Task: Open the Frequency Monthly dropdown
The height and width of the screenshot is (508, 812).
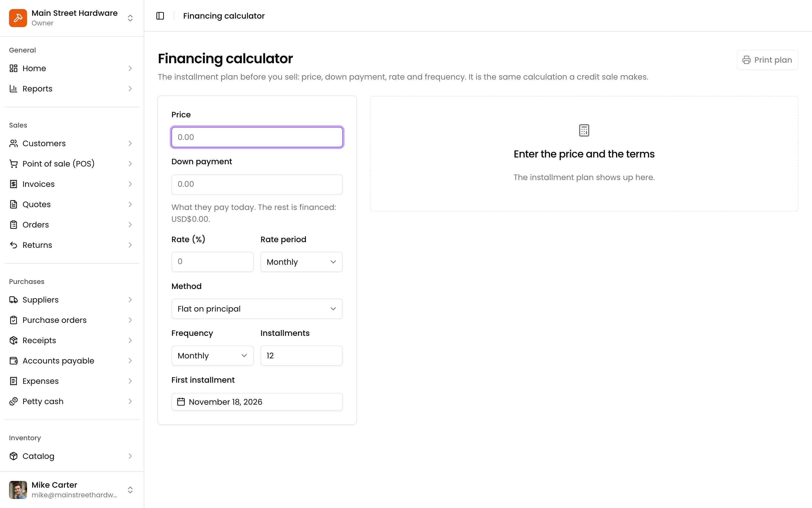Action: (212, 356)
